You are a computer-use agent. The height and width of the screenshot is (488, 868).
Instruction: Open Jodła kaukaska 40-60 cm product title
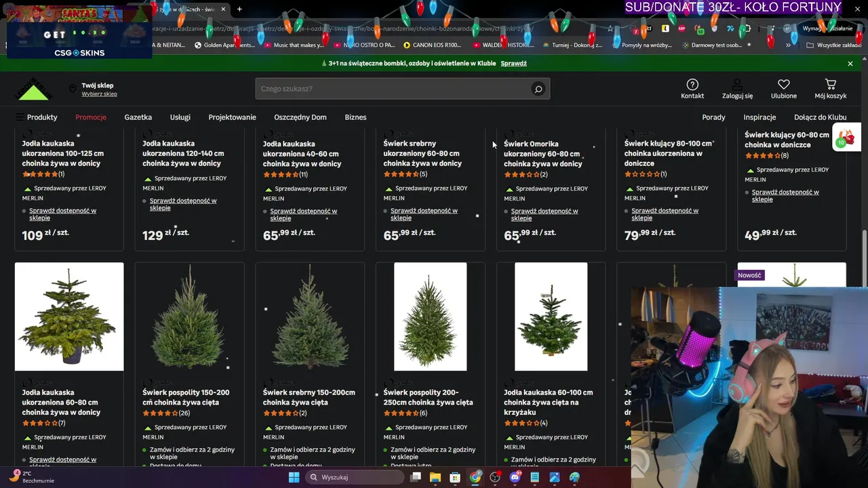coord(302,153)
